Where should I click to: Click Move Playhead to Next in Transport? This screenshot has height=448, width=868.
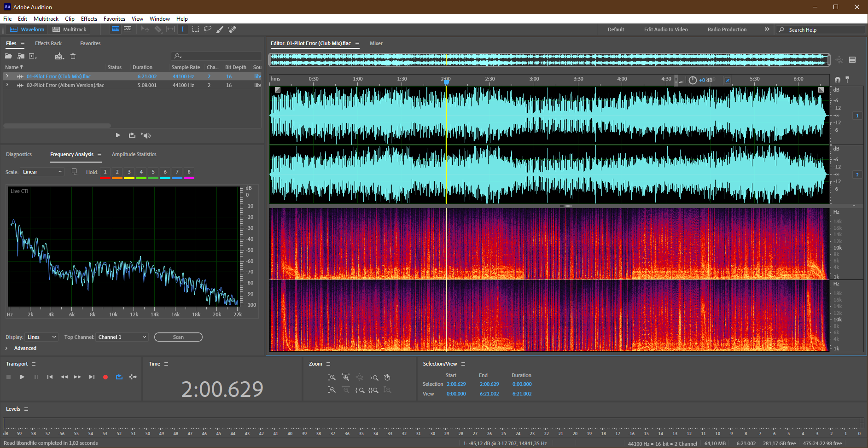(x=92, y=377)
